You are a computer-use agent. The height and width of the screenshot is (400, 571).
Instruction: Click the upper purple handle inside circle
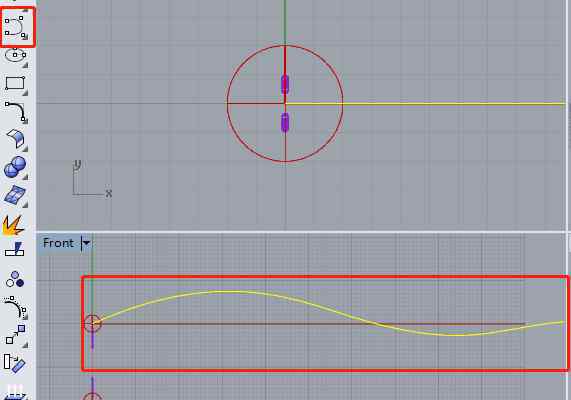285,84
